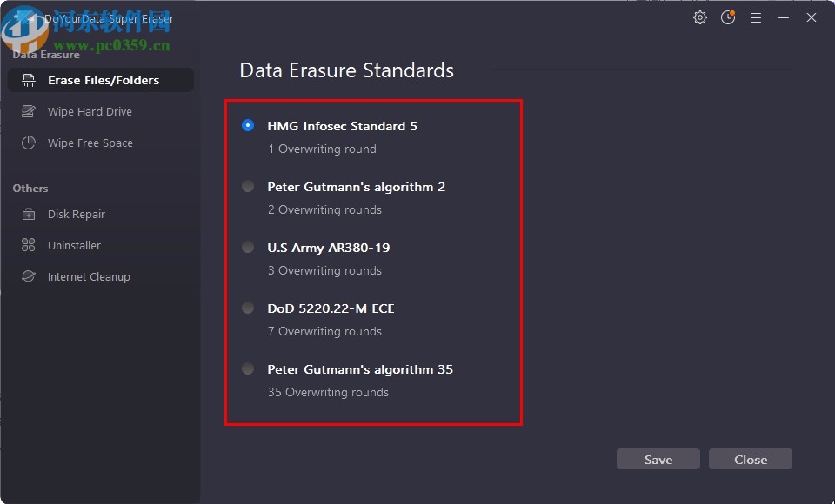
Task: Choose Peter Gutmann's algorithm 2
Action: 248,186
